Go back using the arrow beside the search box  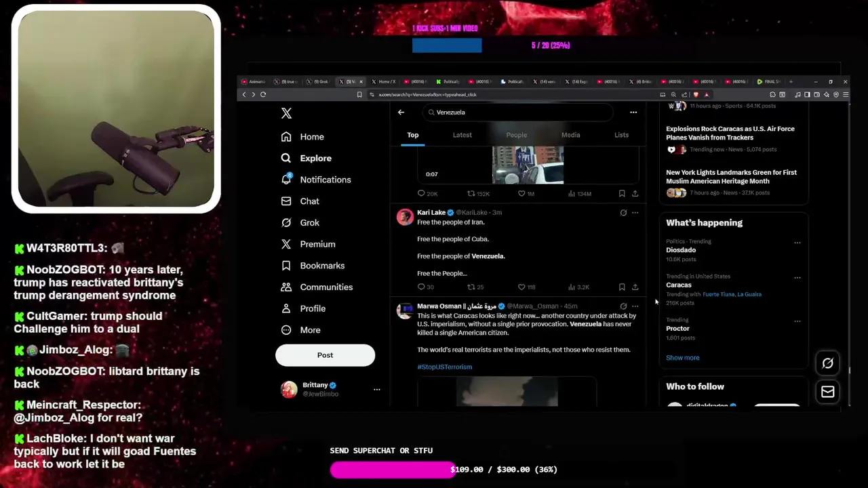coord(401,113)
